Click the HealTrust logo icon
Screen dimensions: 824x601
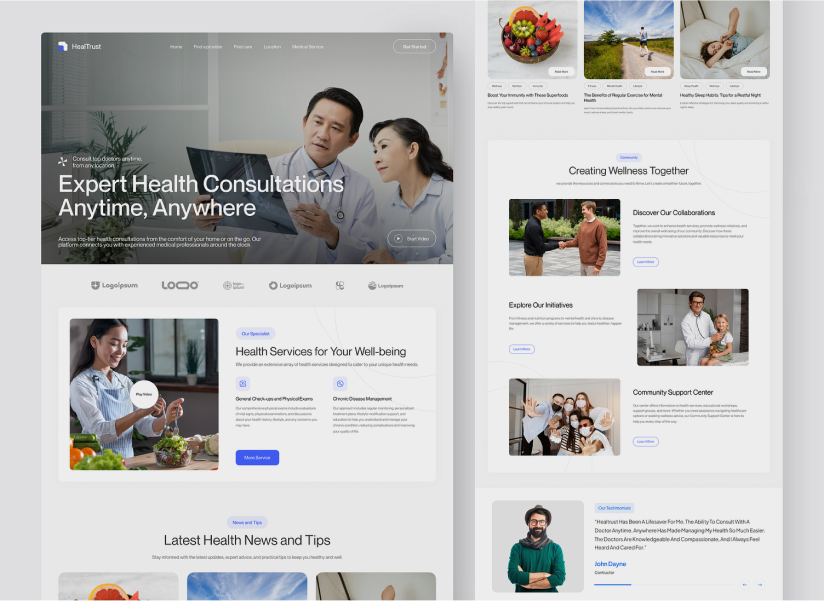coord(62,46)
